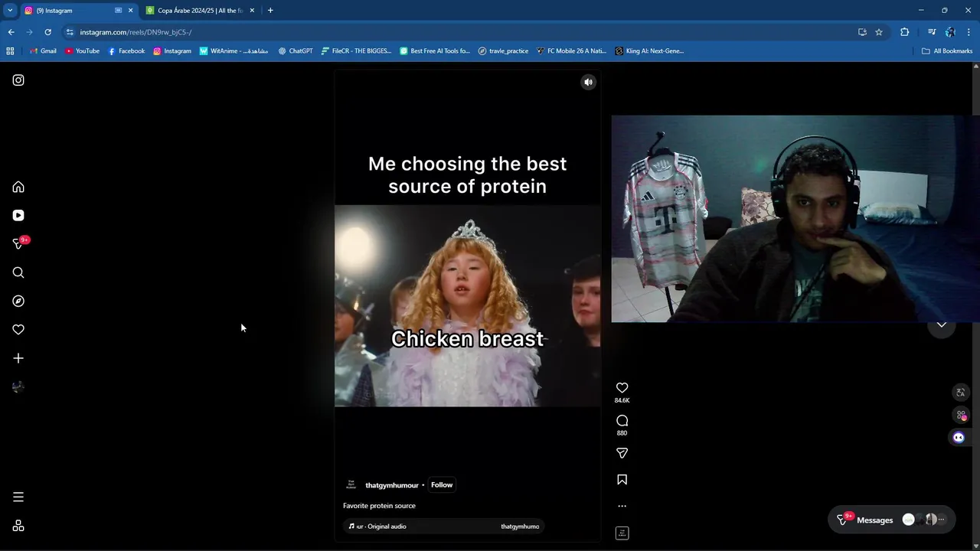Share the reel via paper plane icon

[x=622, y=453]
